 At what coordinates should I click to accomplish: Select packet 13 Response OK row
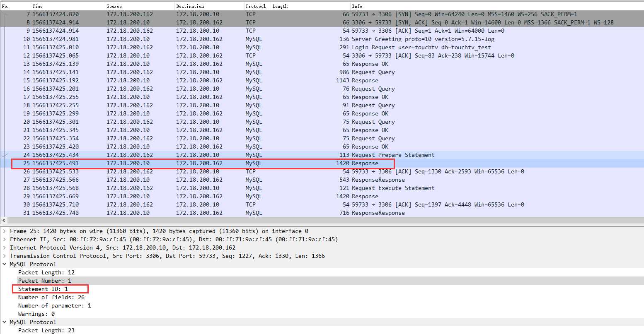pyautogui.click(x=322, y=64)
